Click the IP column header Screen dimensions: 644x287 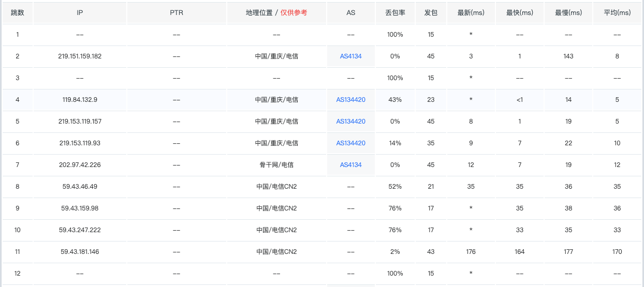pyautogui.click(x=80, y=13)
